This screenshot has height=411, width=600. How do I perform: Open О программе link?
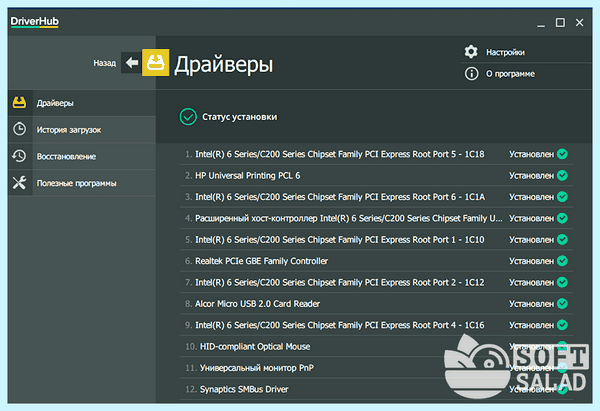point(510,74)
